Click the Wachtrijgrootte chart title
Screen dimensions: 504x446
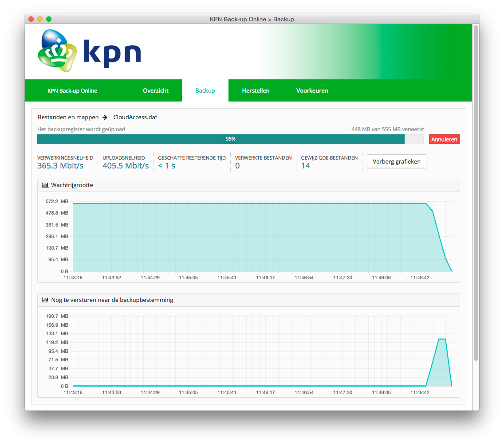(72, 185)
